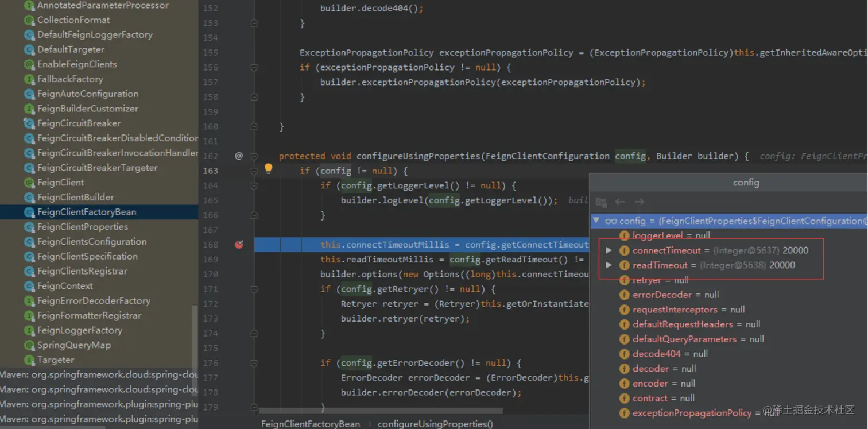Select the 'retryer = null' row
The width and height of the screenshot is (868, 429).
click(x=728, y=280)
